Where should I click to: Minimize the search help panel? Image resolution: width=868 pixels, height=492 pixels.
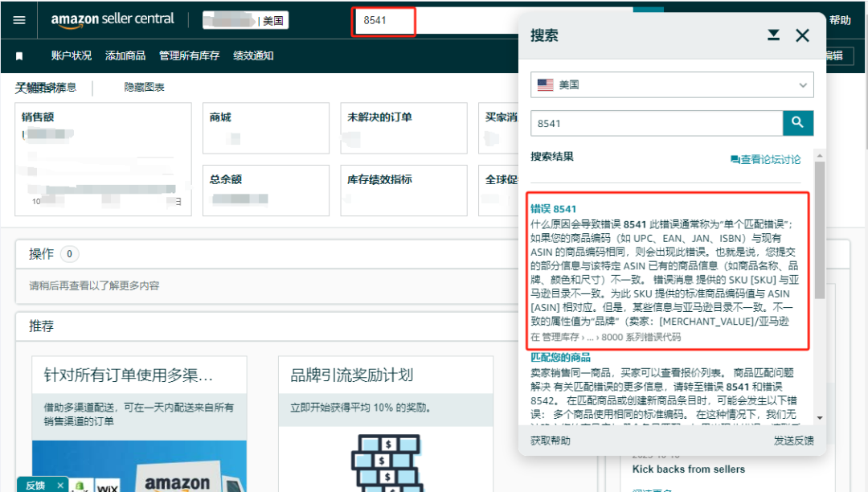(x=773, y=35)
